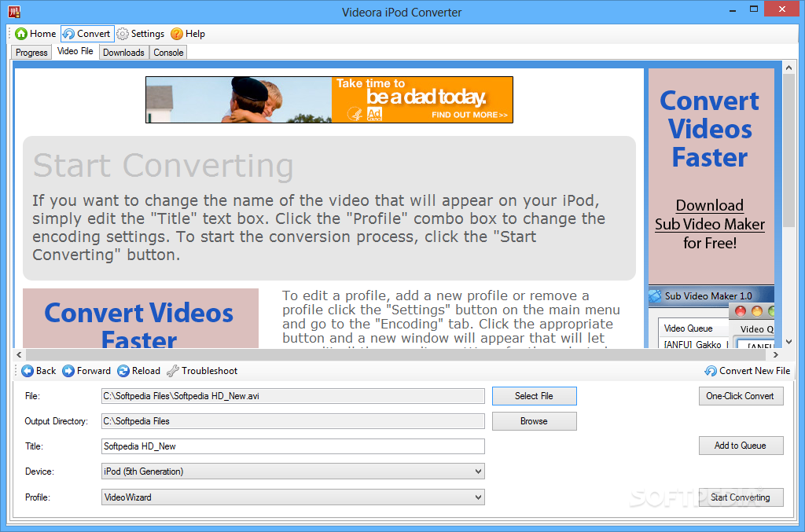Click the Start Converting heading text
The image size is (805, 532).
[x=164, y=166]
